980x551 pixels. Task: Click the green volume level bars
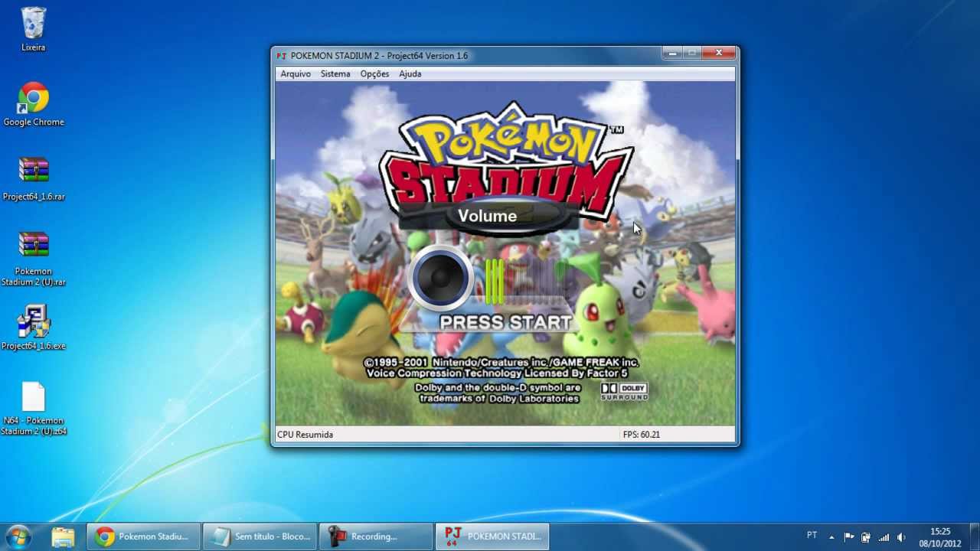point(495,280)
